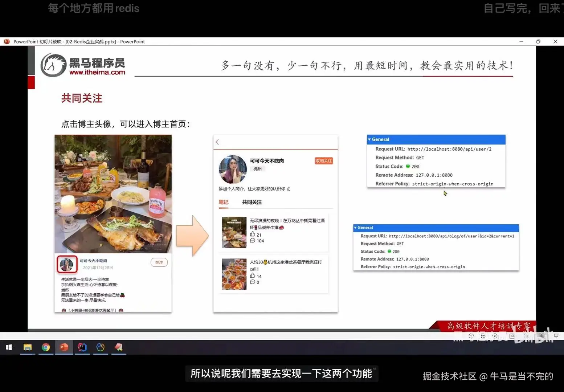This screenshot has width=564, height=392.
Task: Click the colorful circle taskbar app icon
Action: 101,347
